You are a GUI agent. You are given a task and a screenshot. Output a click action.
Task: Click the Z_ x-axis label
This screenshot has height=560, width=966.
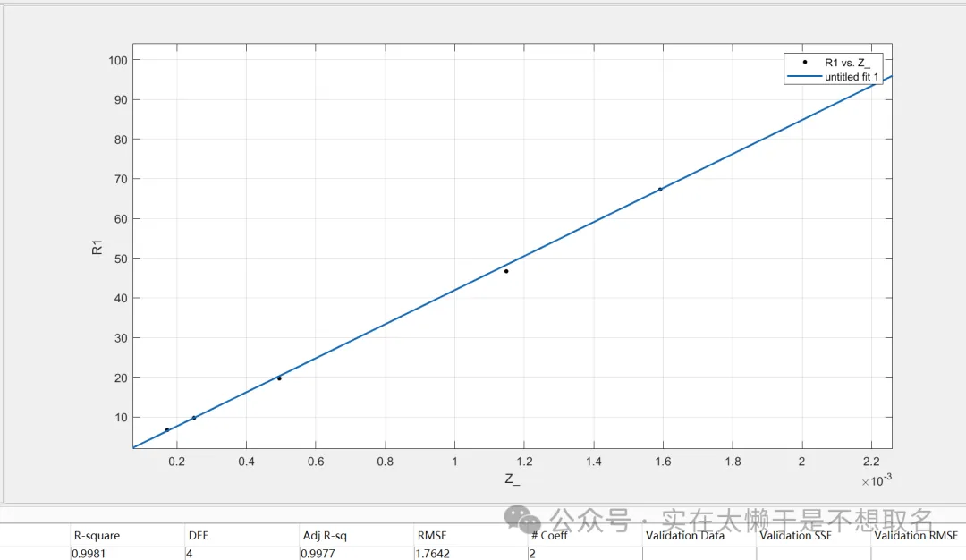point(512,479)
